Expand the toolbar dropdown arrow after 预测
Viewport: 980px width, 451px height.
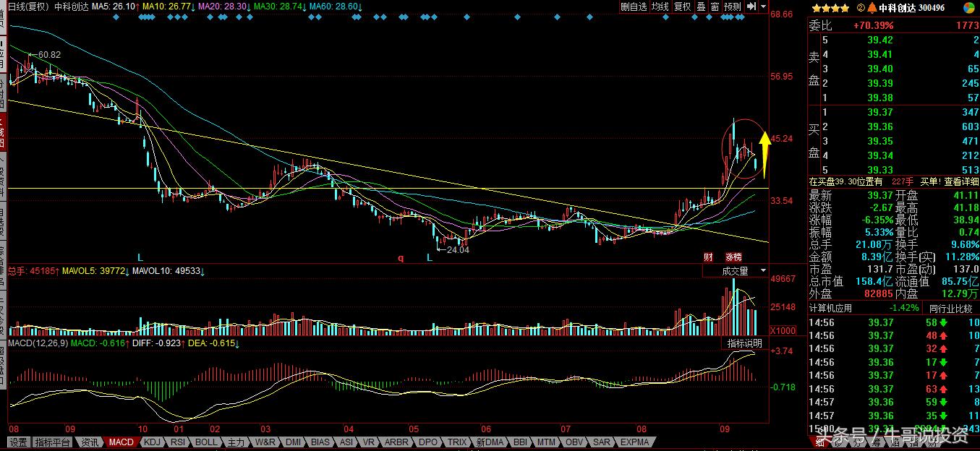point(764,7)
